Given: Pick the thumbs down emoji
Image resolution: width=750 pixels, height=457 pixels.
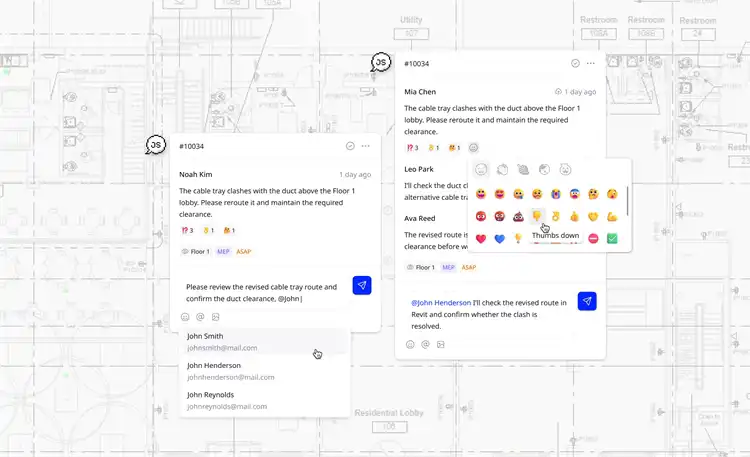Looking at the screenshot, I should (537, 216).
